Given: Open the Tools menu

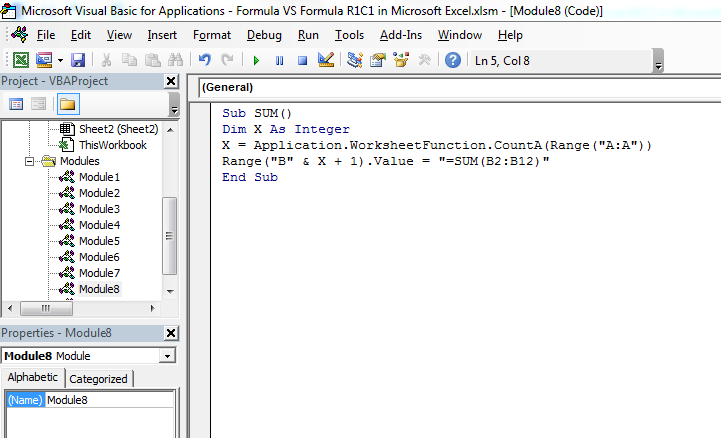Looking at the screenshot, I should [349, 35].
